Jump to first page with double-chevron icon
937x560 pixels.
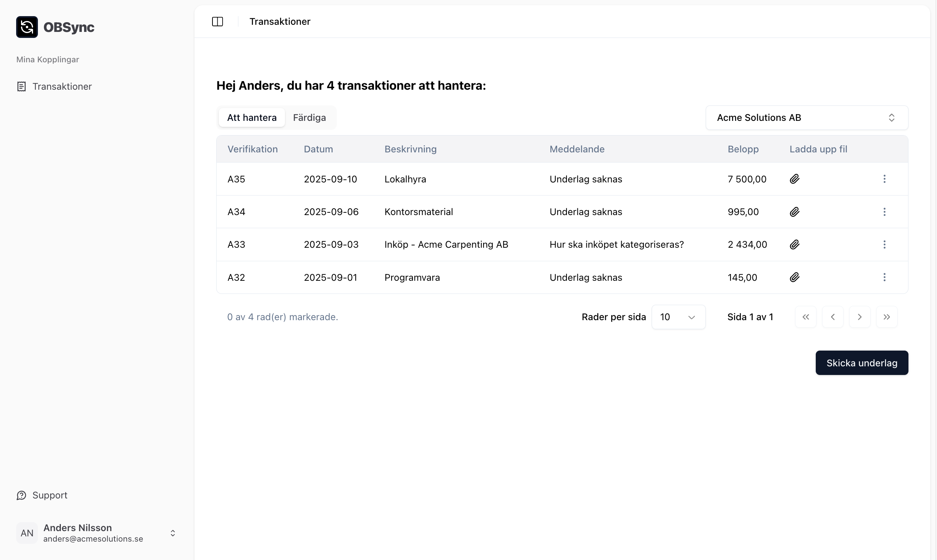click(806, 317)
